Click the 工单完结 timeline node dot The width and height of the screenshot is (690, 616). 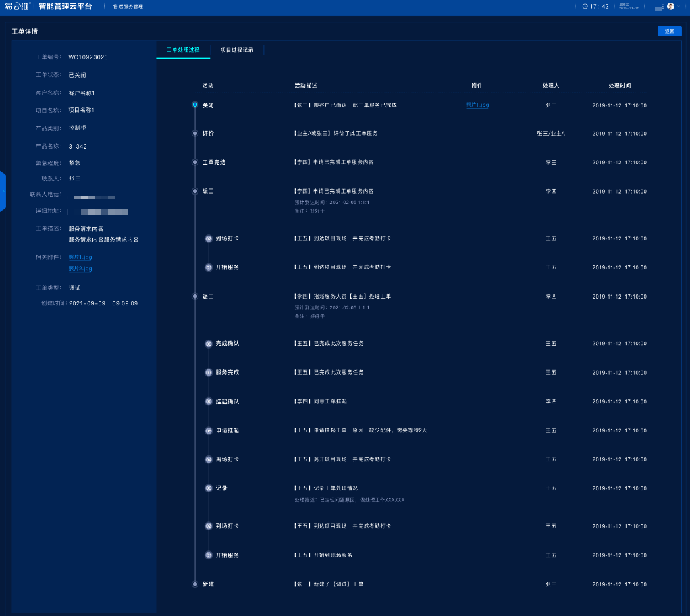point(195,163)
